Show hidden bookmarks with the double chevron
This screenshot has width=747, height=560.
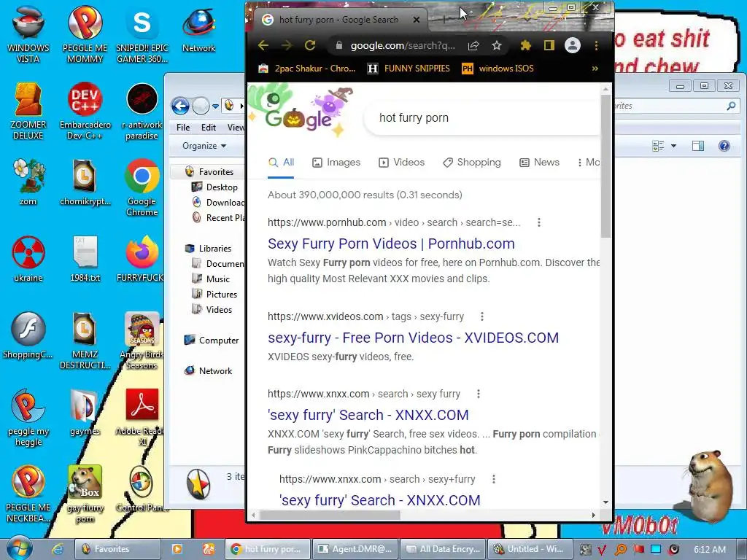(x=595, y=69)
